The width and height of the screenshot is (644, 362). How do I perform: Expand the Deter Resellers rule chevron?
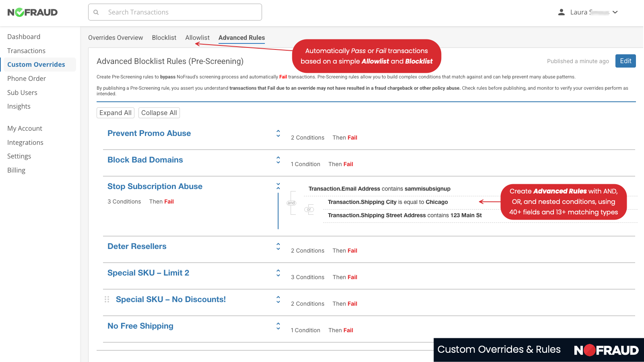coord(278,247)
